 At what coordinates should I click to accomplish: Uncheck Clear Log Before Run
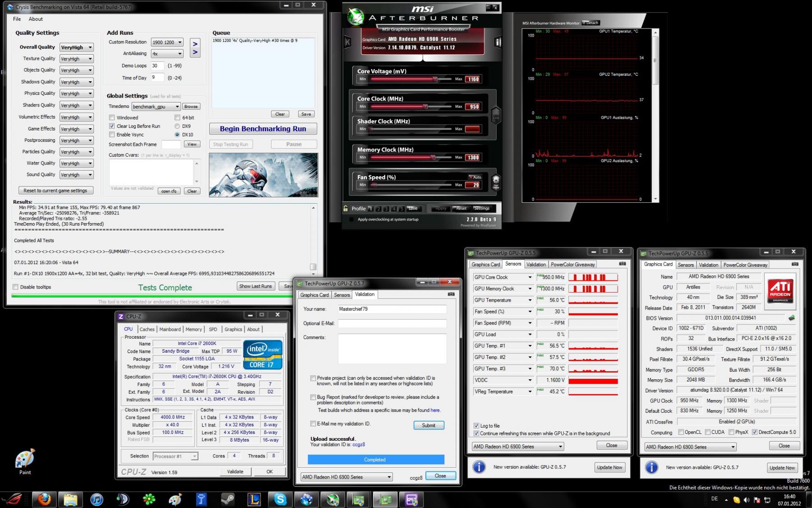112,126
